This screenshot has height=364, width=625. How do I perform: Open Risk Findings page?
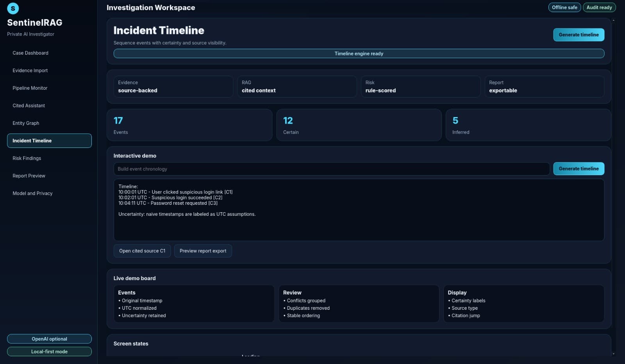[49, 158]
